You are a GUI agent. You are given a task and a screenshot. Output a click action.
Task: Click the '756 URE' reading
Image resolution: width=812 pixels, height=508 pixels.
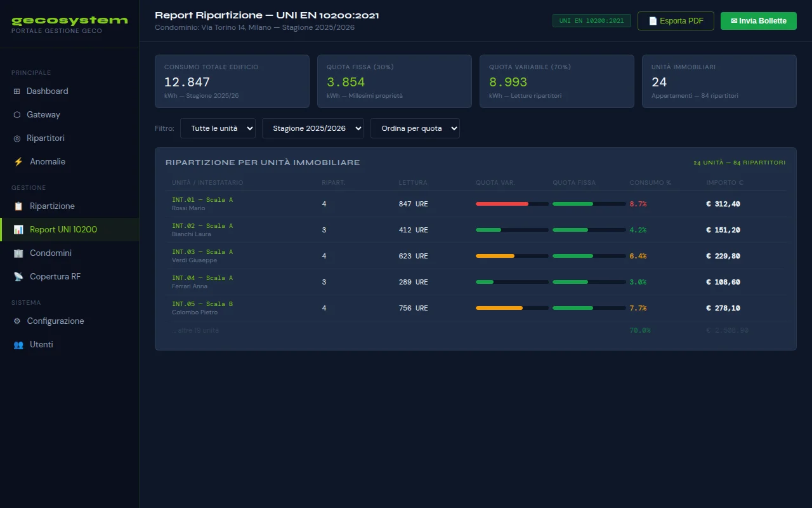tap(414, 308)
